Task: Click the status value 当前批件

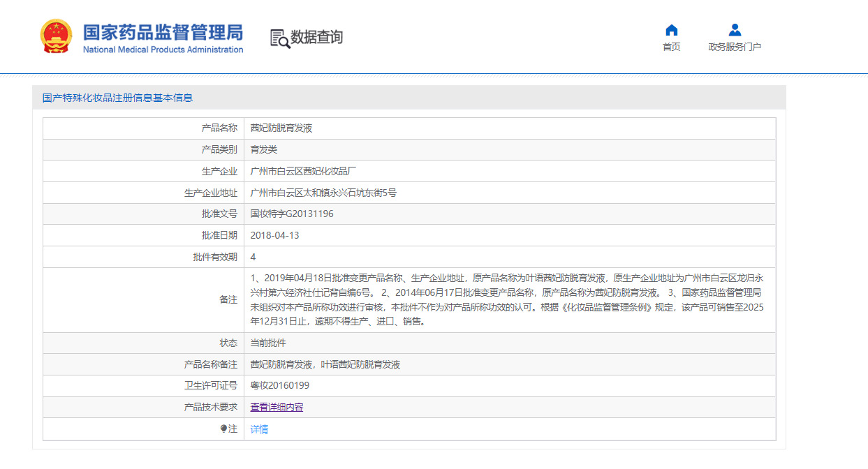Action: tap(268, 343)
